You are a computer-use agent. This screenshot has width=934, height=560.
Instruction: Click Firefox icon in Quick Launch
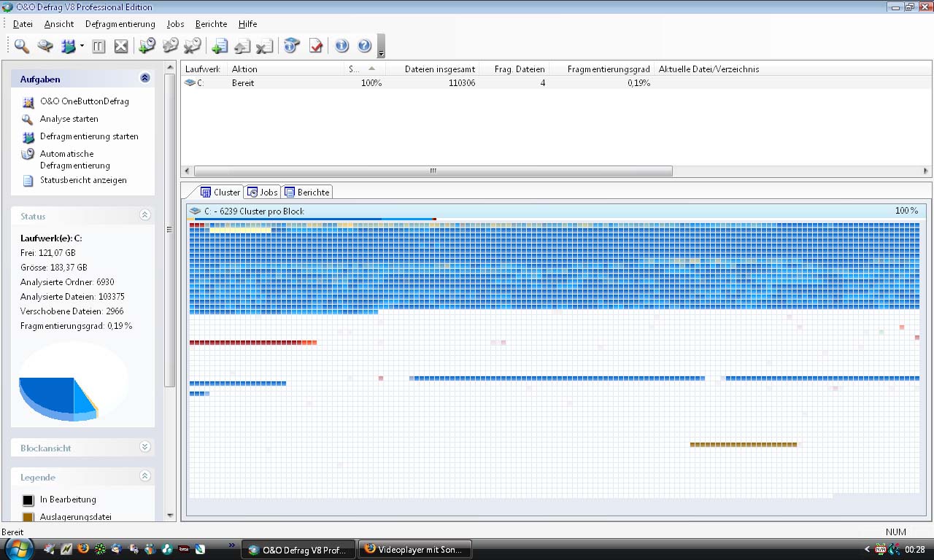pos(83,549)
